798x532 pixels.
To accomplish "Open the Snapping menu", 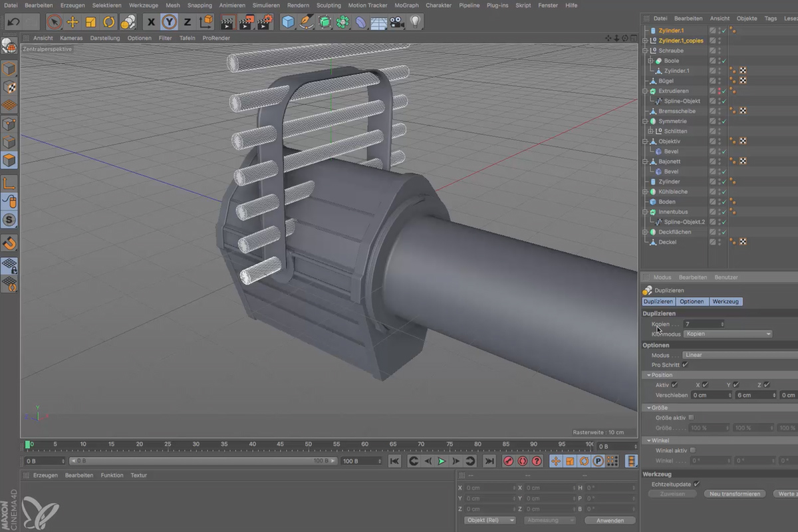I will click(199, 5).
